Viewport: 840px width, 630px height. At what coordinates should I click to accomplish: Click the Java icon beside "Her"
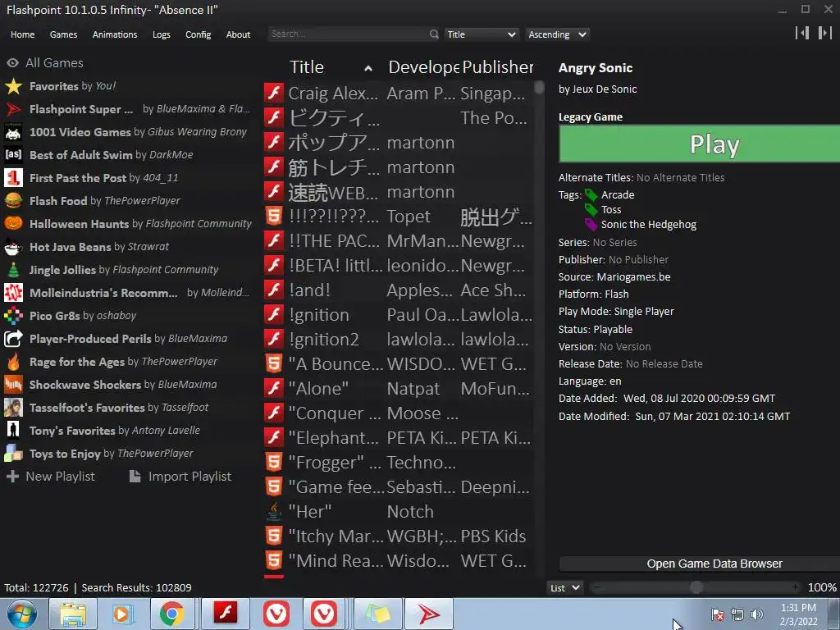(x=274, y=512)
